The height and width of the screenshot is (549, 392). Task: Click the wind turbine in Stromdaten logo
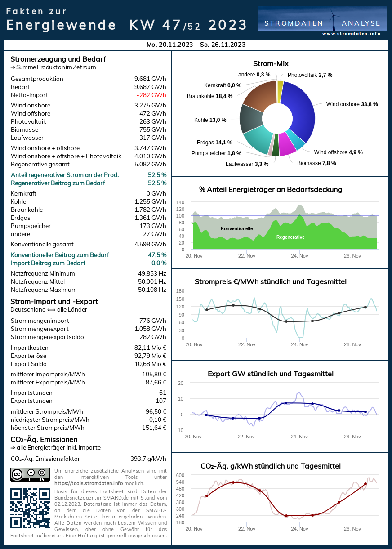point(334,20)
